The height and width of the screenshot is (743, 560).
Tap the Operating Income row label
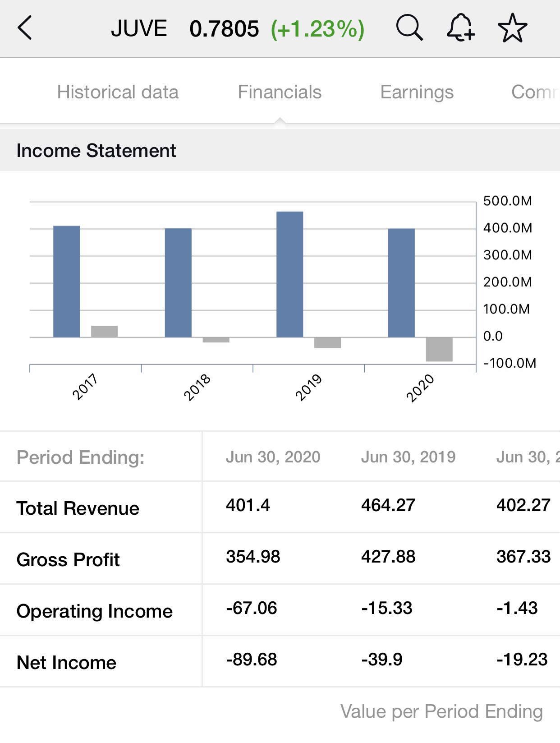(95, 611)
